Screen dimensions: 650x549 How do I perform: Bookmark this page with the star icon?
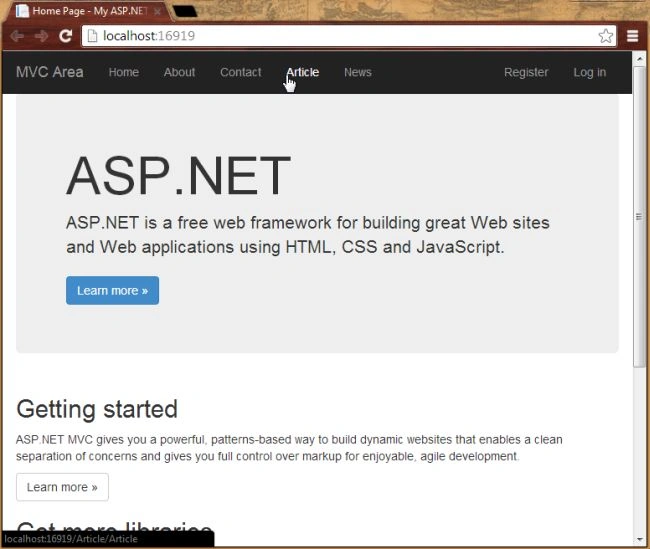(x=606, y=36)
